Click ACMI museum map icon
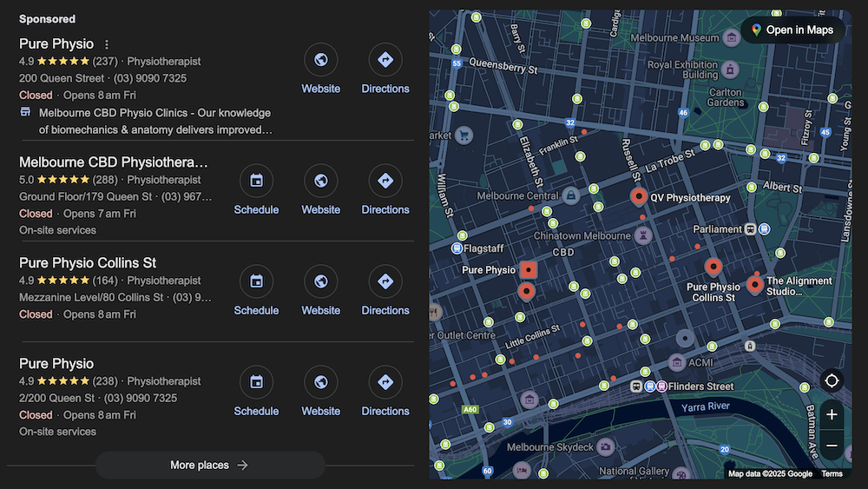The image size is (868, 489). pos(676,363)
